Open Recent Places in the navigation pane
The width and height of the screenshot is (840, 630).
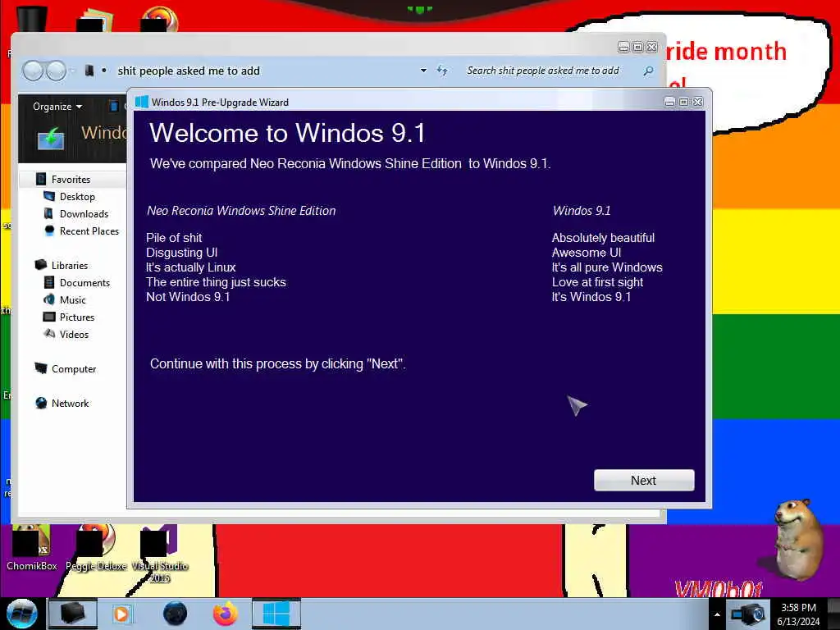[89, 231]
